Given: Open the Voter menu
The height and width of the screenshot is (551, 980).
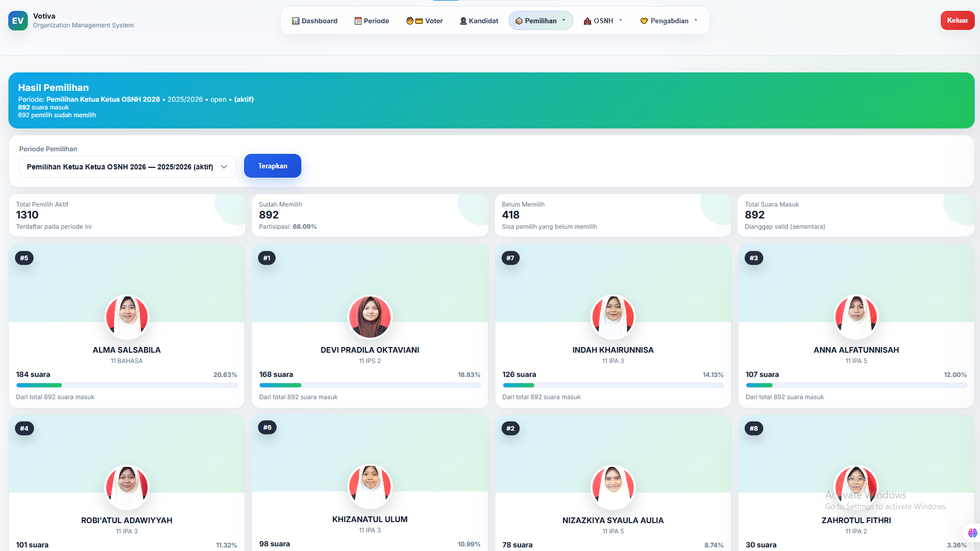Looking at the screenshot, I should 424,21.
